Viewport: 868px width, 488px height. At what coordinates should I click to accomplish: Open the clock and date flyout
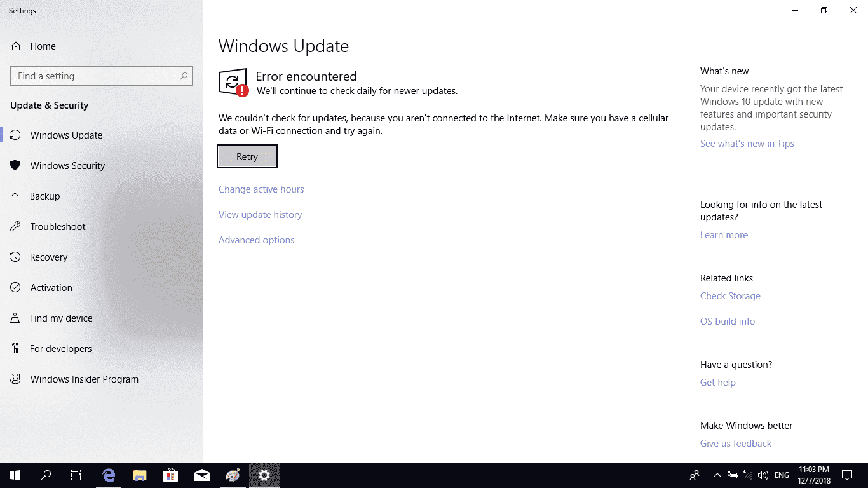tap(814, 475)
